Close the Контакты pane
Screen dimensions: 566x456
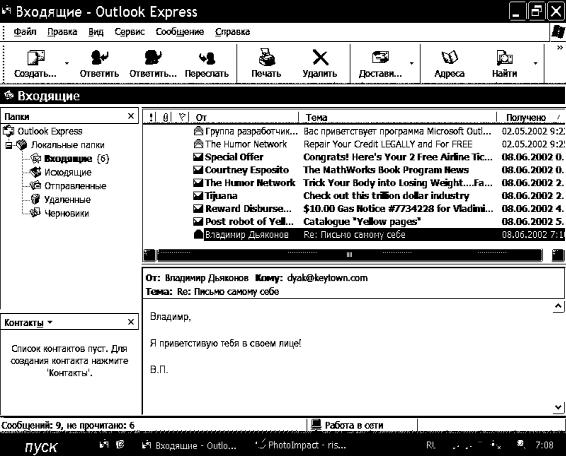[x=131, y=322]
